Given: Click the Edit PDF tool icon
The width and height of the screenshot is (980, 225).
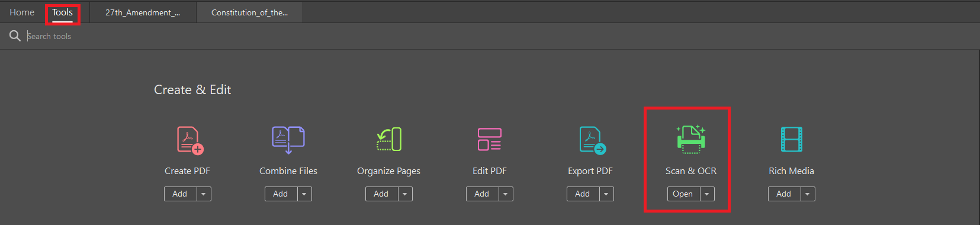Looking at the screenshot, I should coord(490,140).
